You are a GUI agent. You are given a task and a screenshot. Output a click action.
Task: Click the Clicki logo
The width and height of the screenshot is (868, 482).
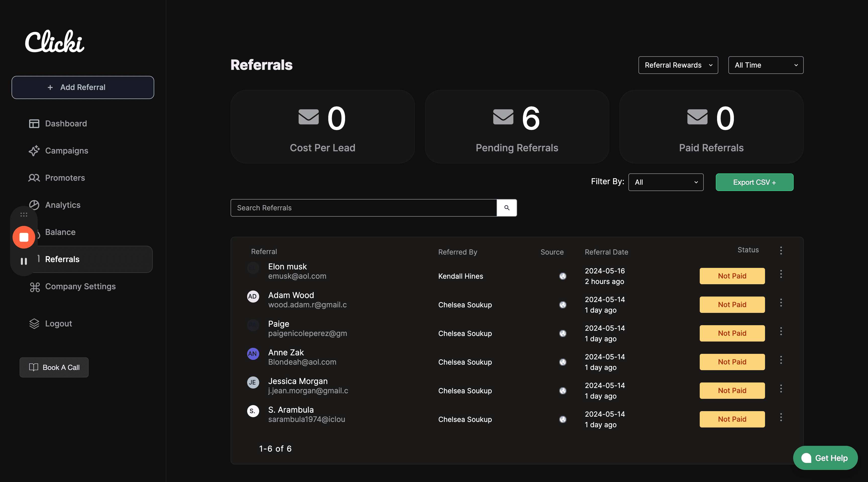55,41
